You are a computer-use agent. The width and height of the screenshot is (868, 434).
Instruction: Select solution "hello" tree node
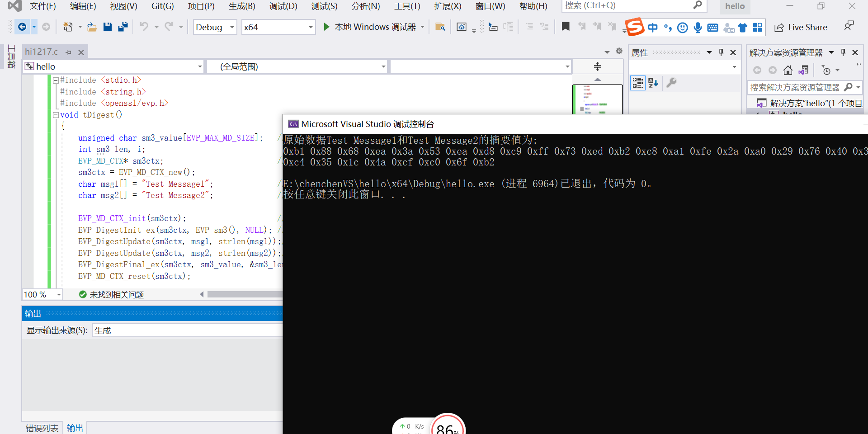(810, 104)
